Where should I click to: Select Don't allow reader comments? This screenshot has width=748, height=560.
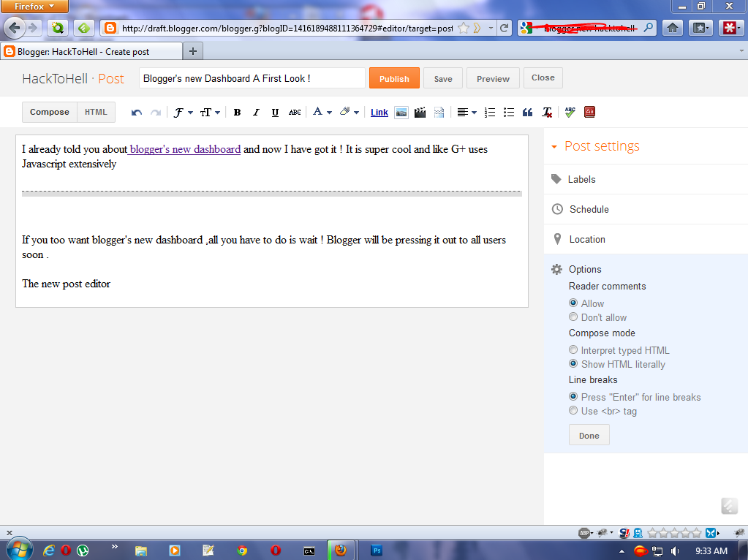click(573, 317)
